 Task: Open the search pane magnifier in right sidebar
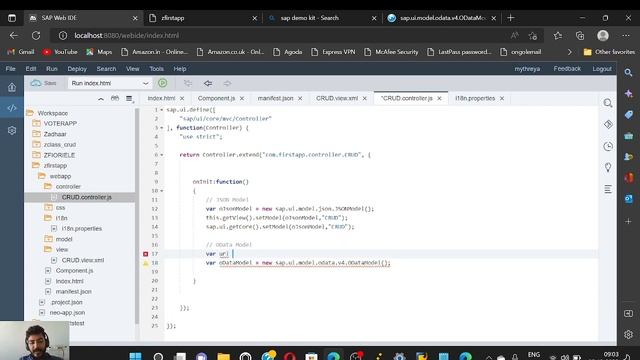coord(608,103)
